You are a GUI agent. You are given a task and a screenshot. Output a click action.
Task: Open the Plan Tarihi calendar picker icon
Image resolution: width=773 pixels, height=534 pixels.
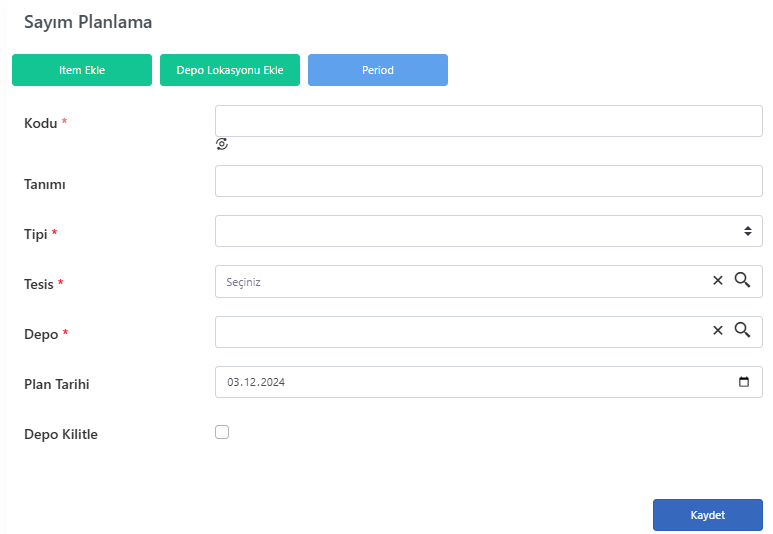point(744,382)
